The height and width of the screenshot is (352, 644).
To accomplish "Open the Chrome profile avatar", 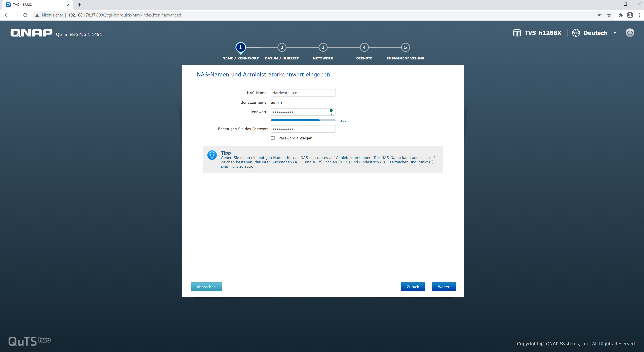I will (630, 15).
